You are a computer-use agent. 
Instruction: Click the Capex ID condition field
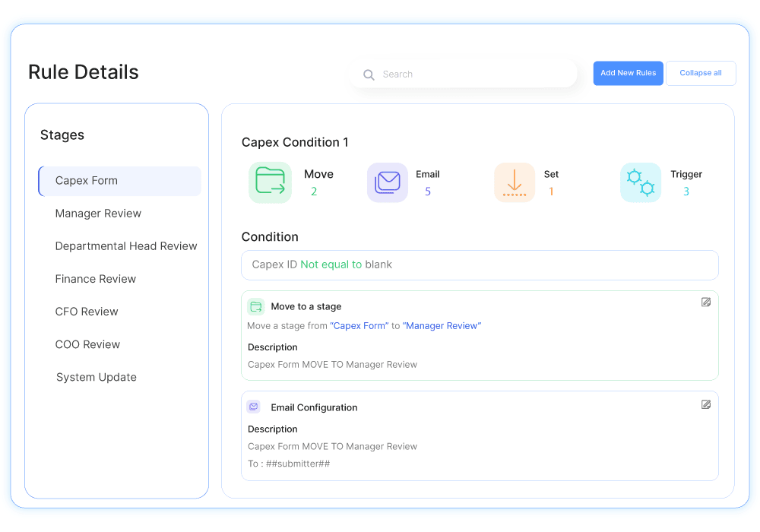pos(480,265)
